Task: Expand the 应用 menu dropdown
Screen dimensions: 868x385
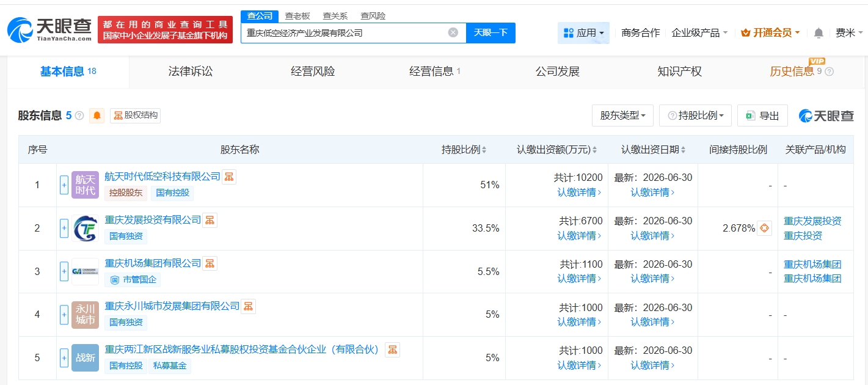Action: coord(583,33)
